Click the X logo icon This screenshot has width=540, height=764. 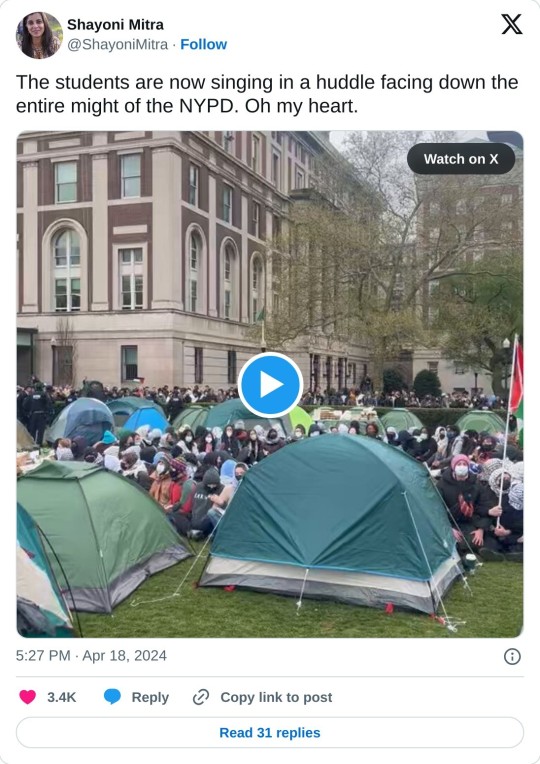point(512,24)
